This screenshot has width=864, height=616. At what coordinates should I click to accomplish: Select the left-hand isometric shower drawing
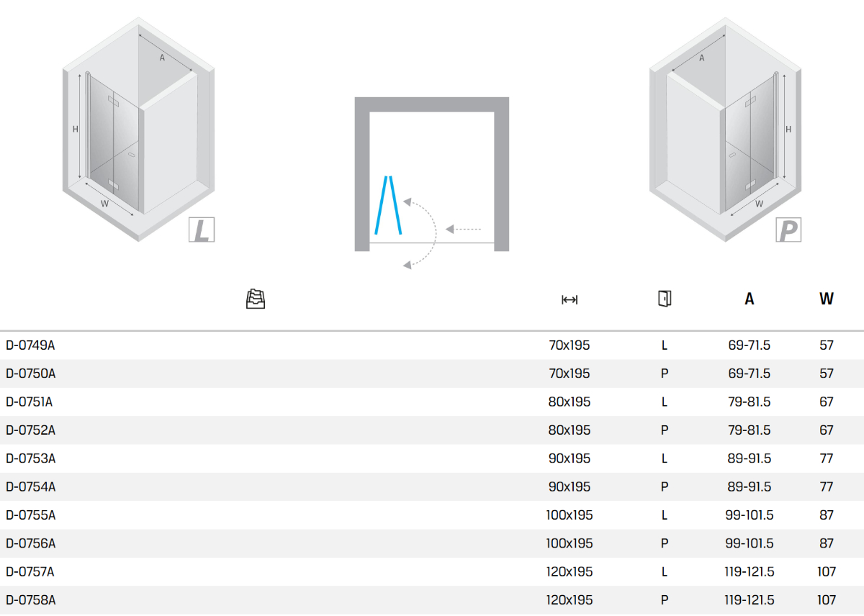coord(137,130)
